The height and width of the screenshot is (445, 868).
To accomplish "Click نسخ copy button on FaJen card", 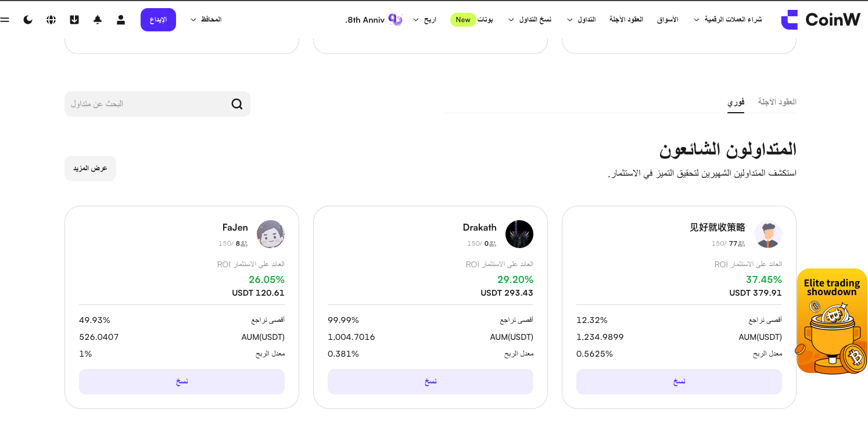I will point(182,382).
